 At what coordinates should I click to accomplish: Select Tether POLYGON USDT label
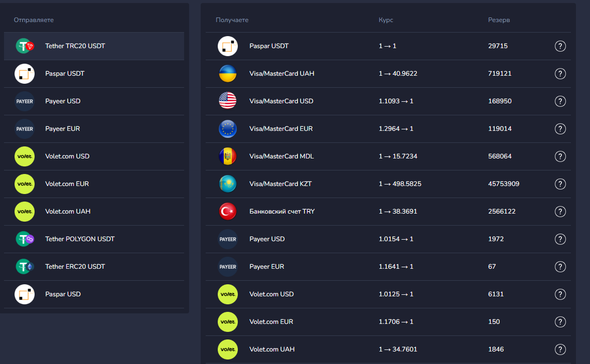(x=80, y=239)
